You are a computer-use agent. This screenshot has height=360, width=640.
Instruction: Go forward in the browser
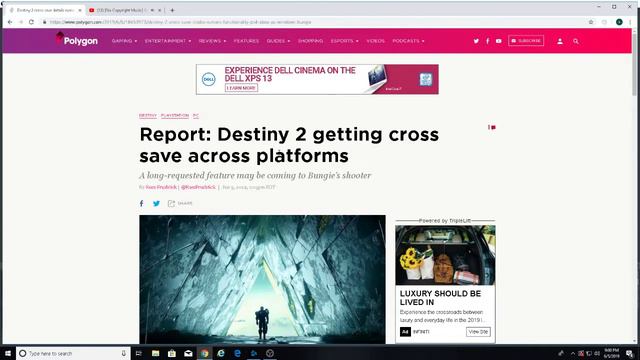[x=20, y=22]
